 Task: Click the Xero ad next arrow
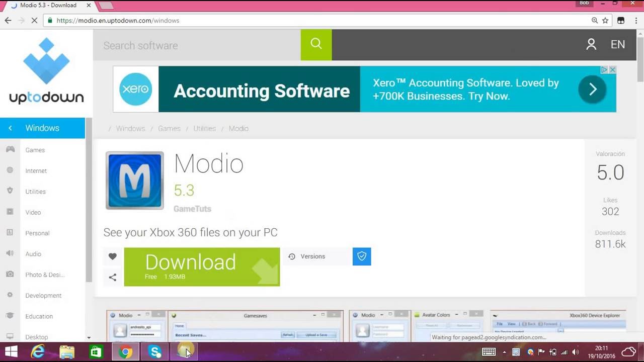pyautogui.click(x=592, y=89)
